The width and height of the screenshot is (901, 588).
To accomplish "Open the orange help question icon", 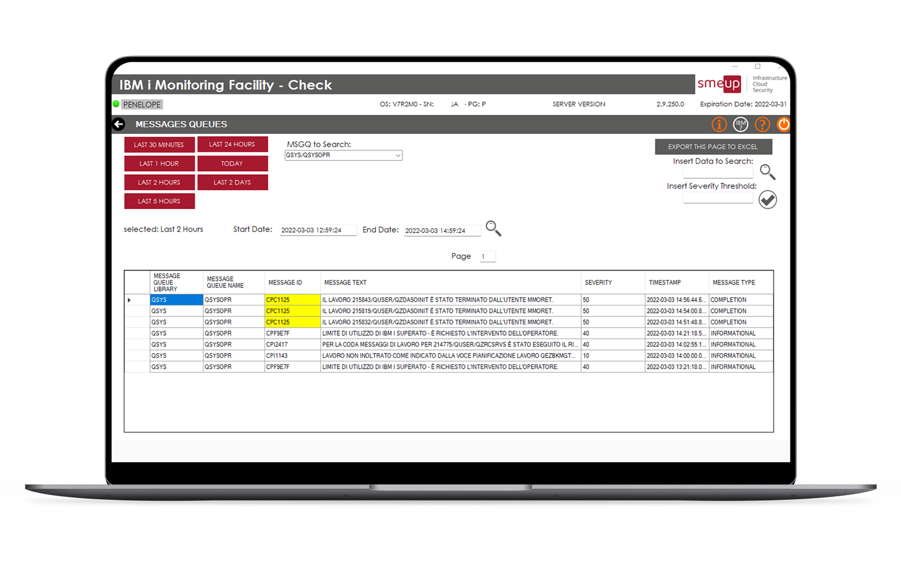I will click(x=762, y=125).
